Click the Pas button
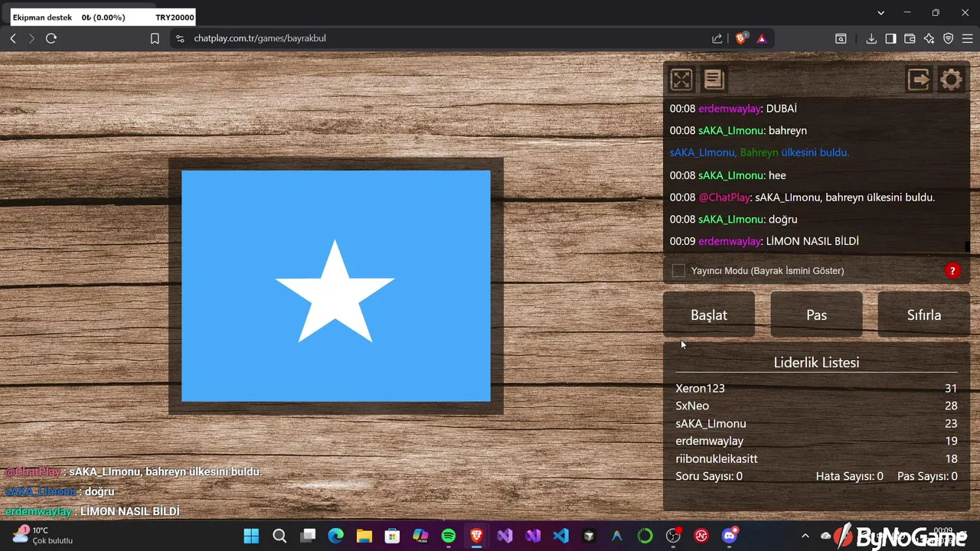 [816, 315]
